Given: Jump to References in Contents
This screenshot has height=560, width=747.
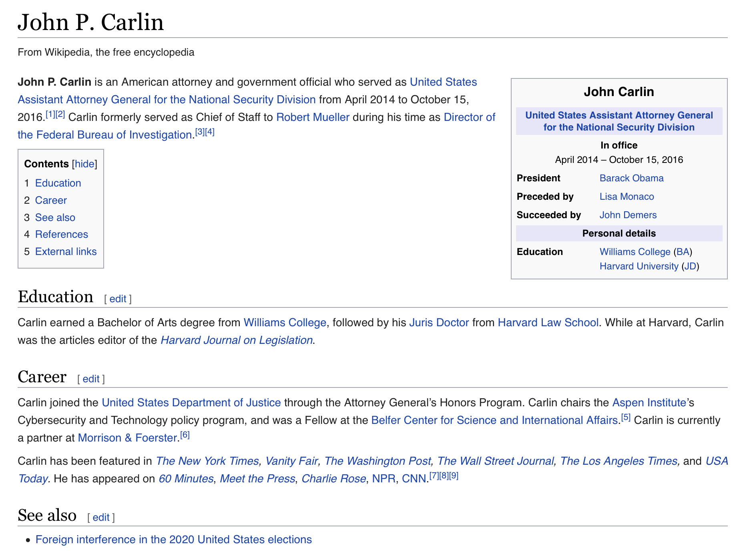Looking at the screenshot, I should [62, 234].
